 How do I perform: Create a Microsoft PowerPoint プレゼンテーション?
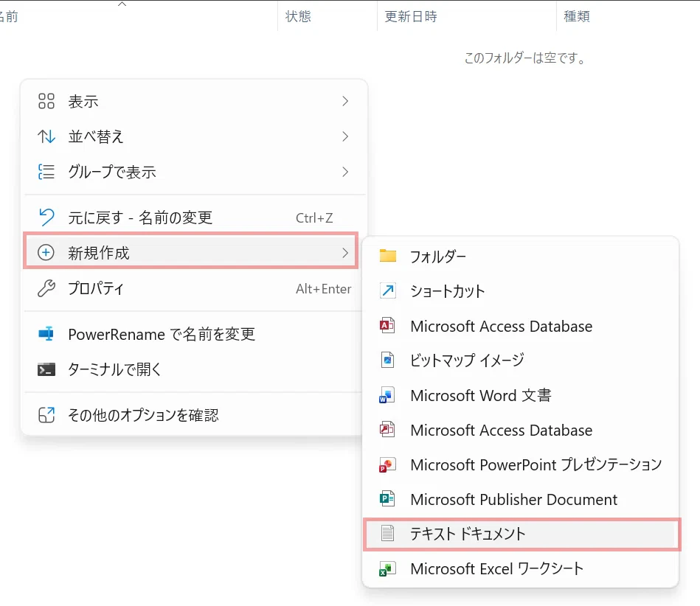point(521,464)
